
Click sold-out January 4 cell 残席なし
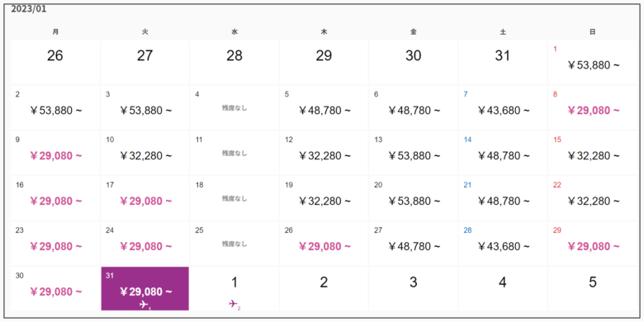point(234,108)
